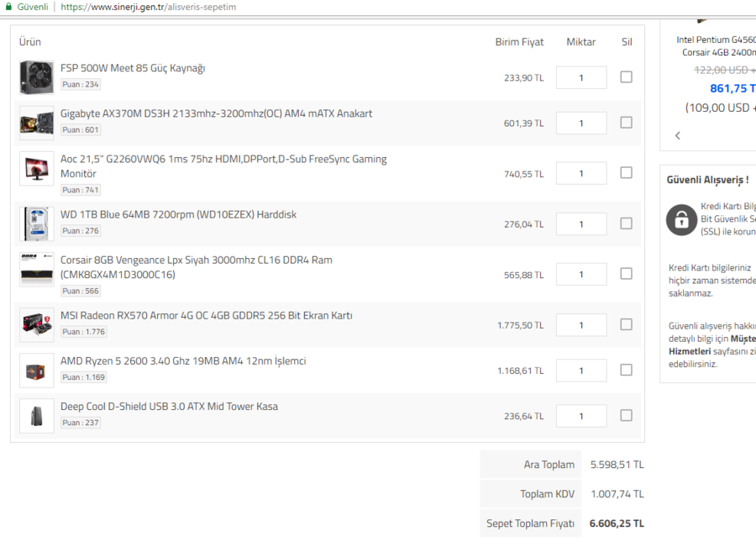Click the SSL lock icon in sidebar
The height and width of the screenshot is (547, 756).
click(680, 218)
